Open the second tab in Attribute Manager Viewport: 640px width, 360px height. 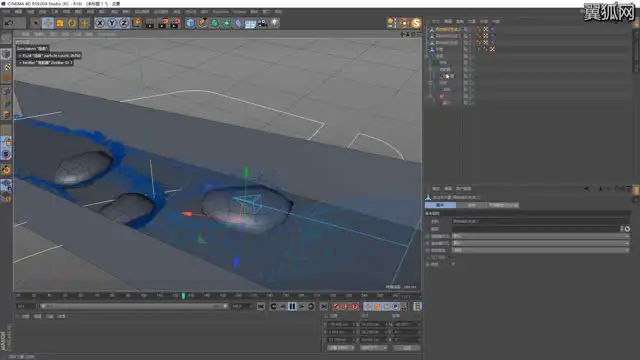(x=471, y=205)
